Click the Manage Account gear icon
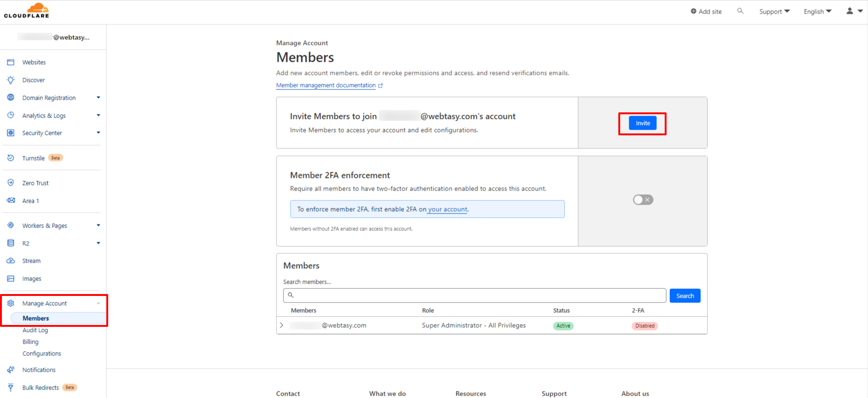 (11, 303)
